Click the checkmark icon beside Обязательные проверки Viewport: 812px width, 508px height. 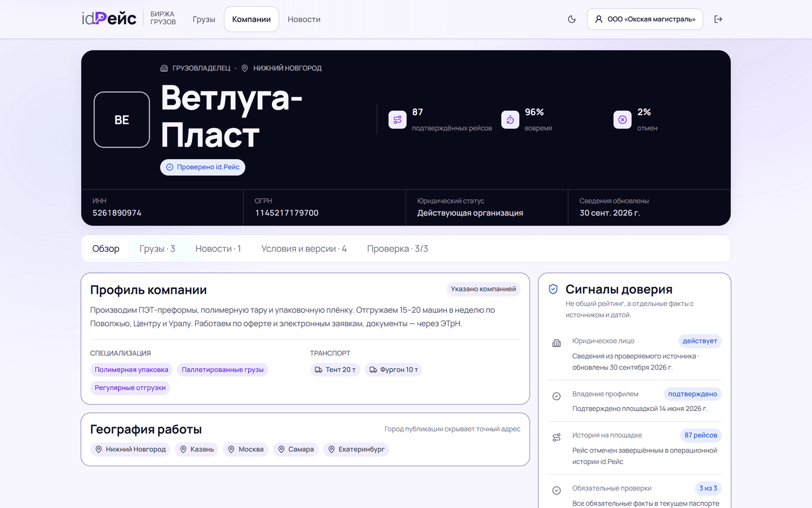coord(557,491)
